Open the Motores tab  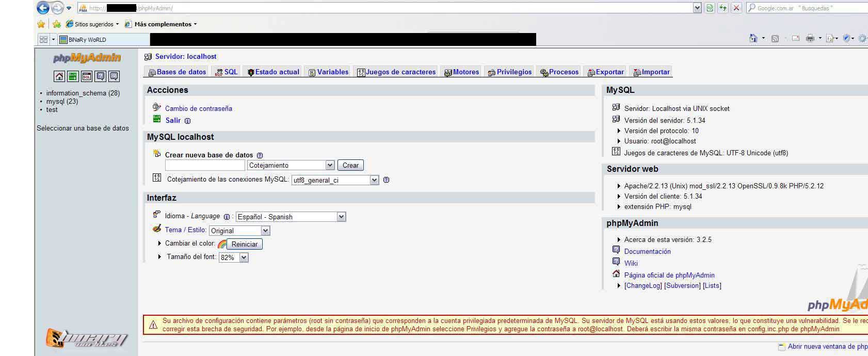click(462, 72)
